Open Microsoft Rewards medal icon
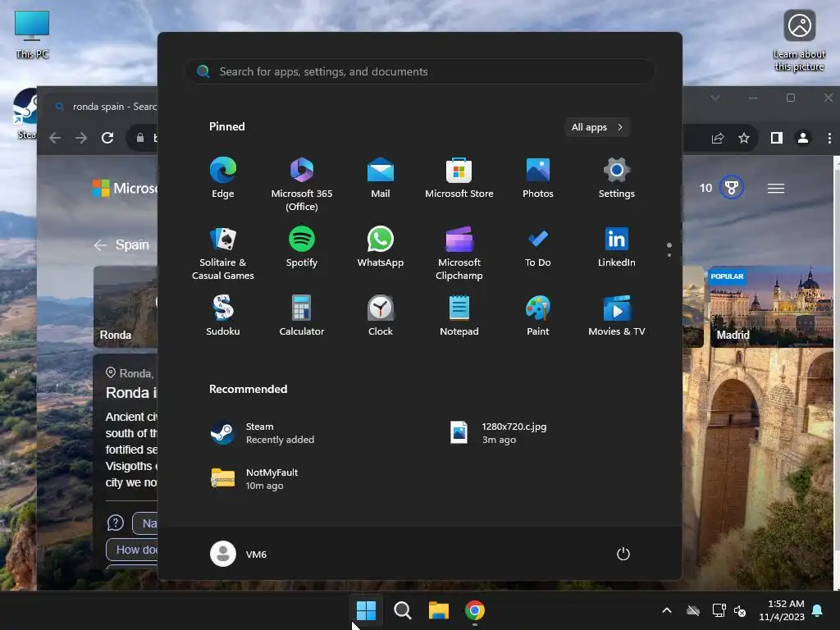 (x=732, y=188)
